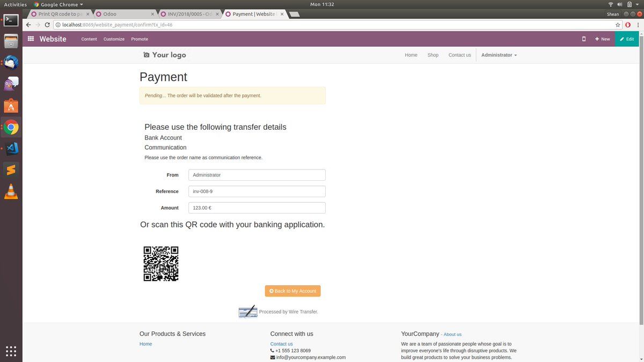This screenshot has width=644, height=362.
Task: Launch Sublime Text from the dock
Action: click(x=11, y=170)
